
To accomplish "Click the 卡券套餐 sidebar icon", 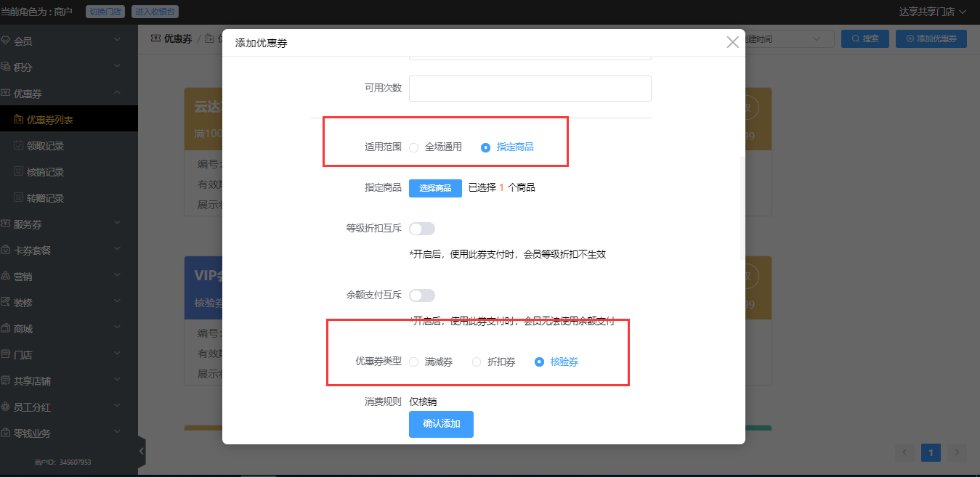I will click(x=6, y=250).
